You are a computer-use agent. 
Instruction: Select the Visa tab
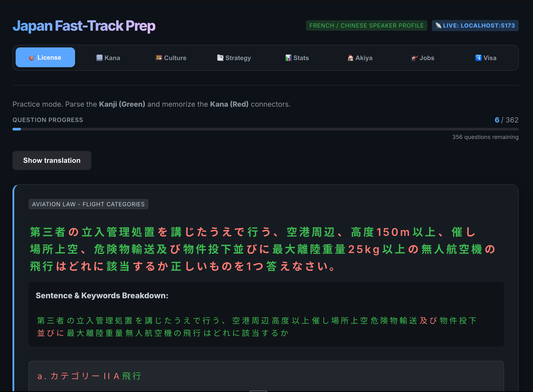tap(486, 58)
